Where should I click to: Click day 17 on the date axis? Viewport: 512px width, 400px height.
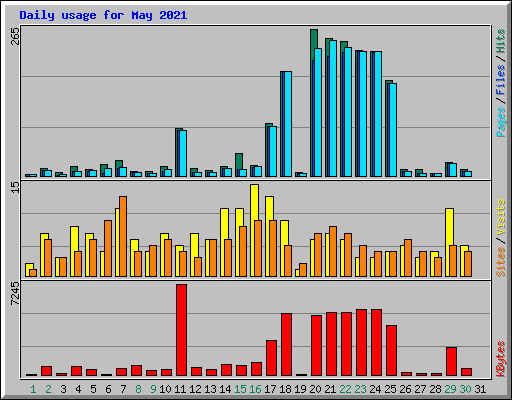[270, 389]
